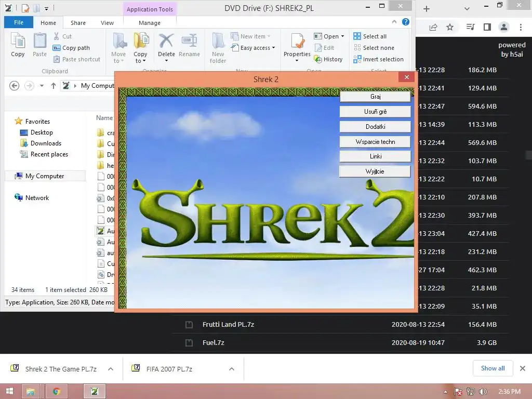Tick the checkbox beside Fuel.7z
The image size is (532, 399).
click(x=189, y=343)
